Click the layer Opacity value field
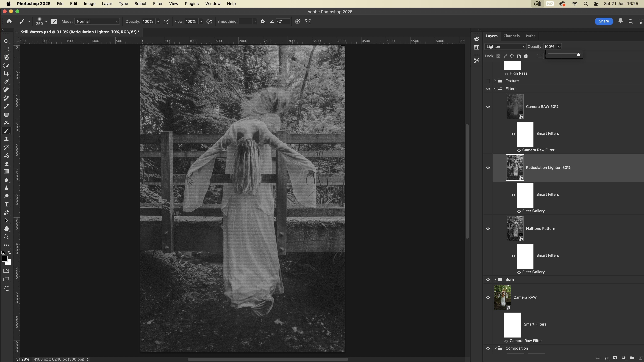Screen dimensions: 644x362 tap(549, 47)
